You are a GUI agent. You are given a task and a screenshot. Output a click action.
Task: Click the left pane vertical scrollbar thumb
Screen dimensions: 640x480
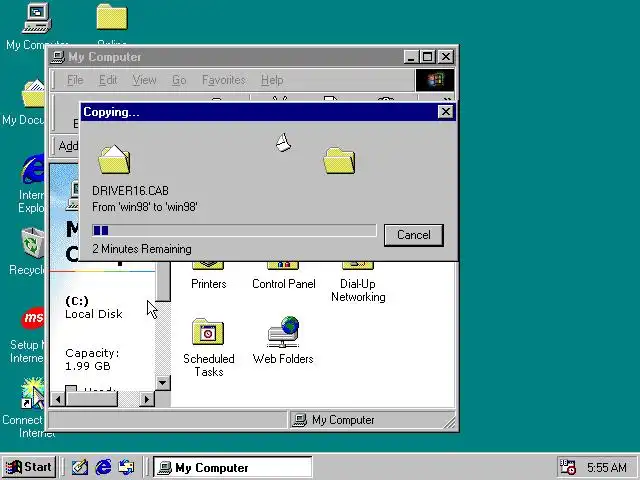tap(162, 281)
